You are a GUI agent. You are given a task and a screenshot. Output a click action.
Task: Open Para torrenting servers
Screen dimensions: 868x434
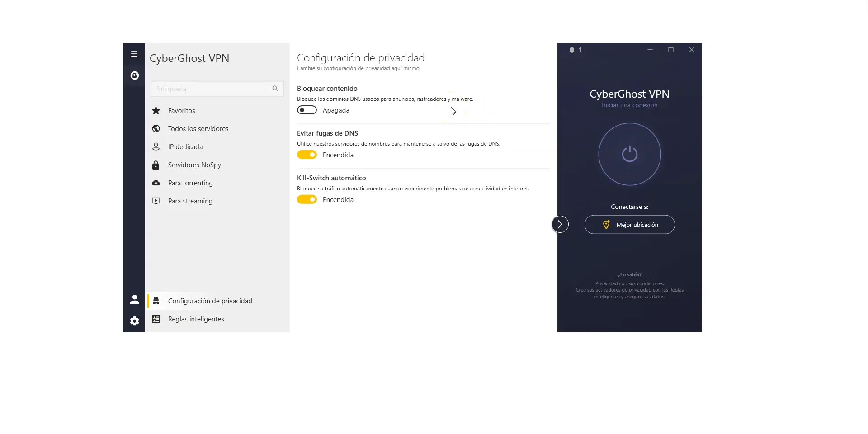click(217, 183)
